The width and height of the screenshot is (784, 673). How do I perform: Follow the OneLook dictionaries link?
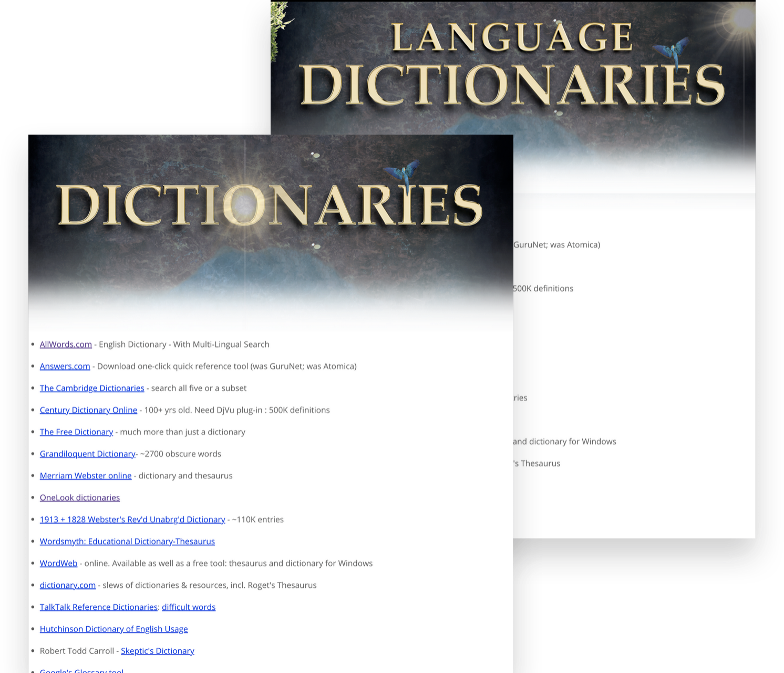coord(80,498)
